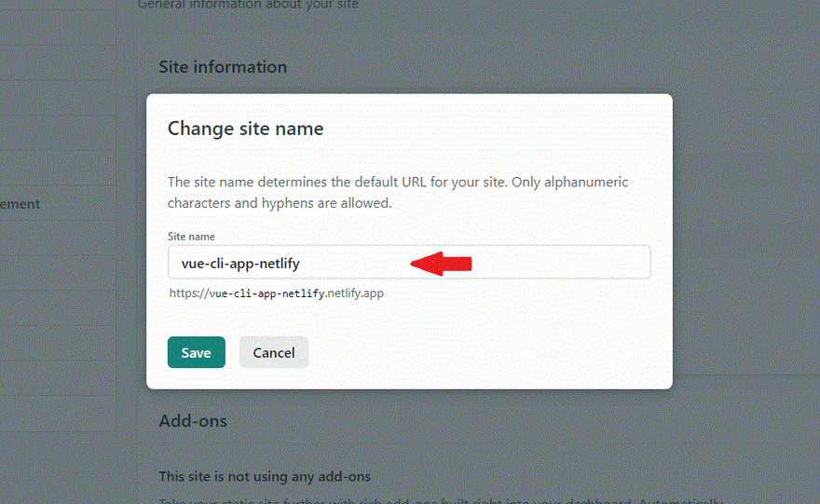
Task: Click the 'Change site name' dialog heading
Action: pos(246,129)
